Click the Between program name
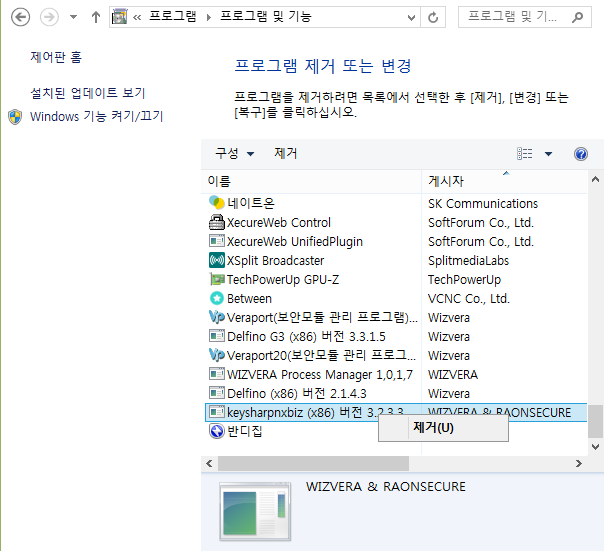Screen dimensions: 604x551 249,299
